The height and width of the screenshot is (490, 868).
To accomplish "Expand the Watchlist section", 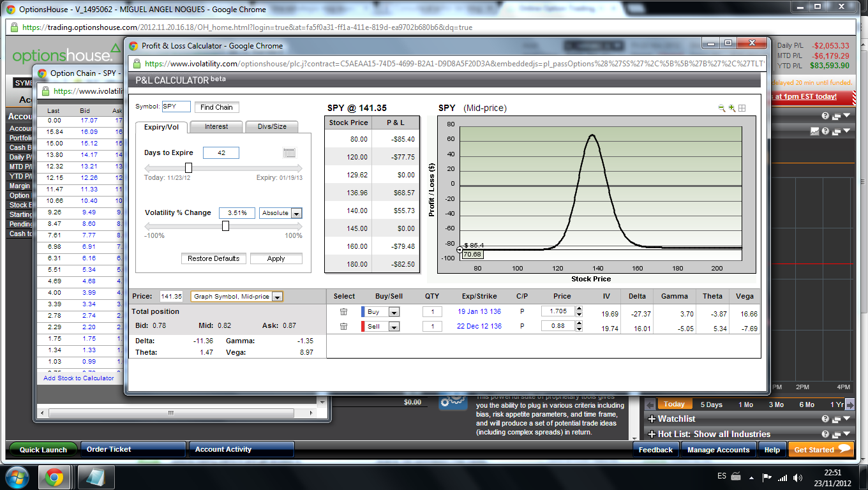I will pos(652,419).
